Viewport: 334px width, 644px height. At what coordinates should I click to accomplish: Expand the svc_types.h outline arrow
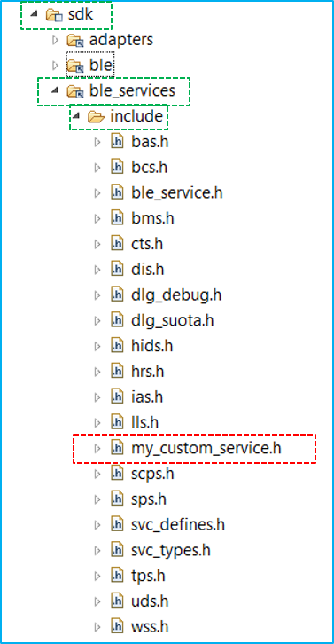[97, 550]
